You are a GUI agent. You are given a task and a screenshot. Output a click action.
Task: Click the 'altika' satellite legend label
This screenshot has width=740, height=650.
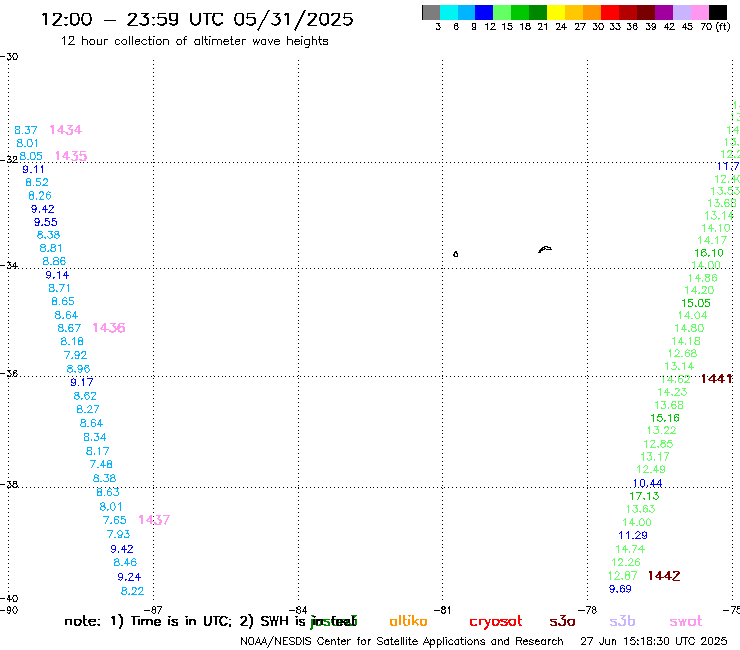click(408, 621)
